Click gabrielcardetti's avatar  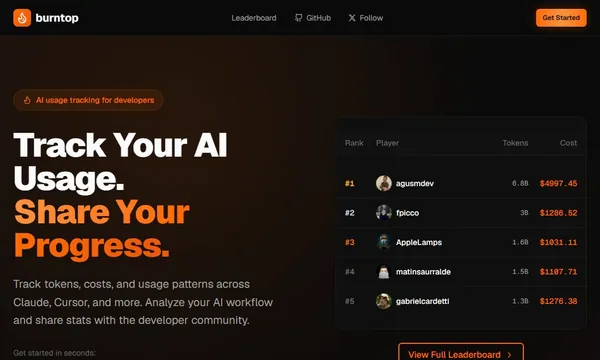[384, 301]
